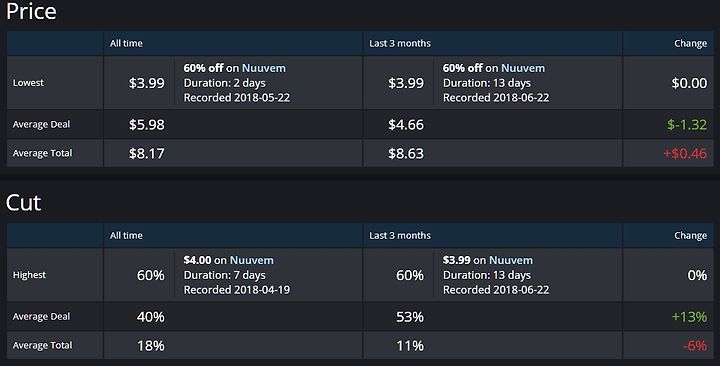This screenshot has width=720, height=366.
Task: Select the Price table Change header
Action: (x=691, y=44)
